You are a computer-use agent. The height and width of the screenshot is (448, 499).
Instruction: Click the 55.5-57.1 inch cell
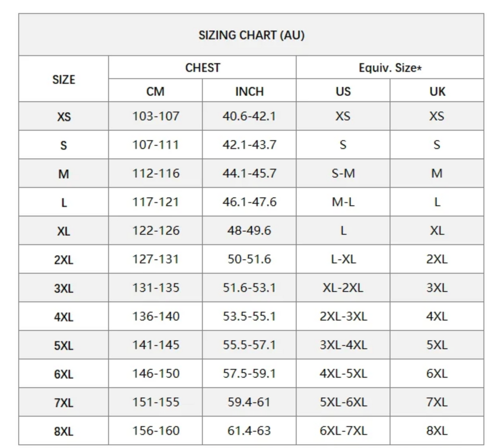[x=249, y=345]
